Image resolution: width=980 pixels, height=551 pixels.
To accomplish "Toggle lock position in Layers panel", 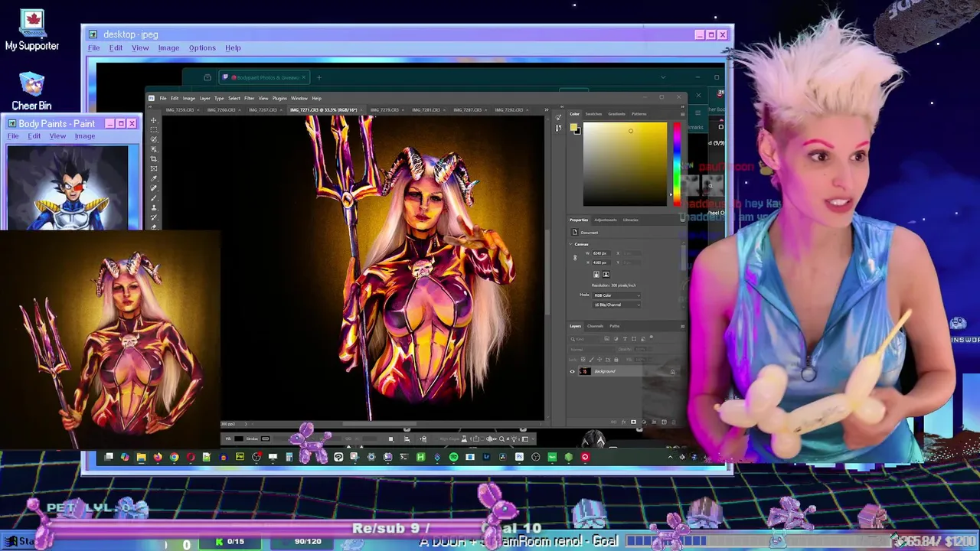I will point(599,360).
